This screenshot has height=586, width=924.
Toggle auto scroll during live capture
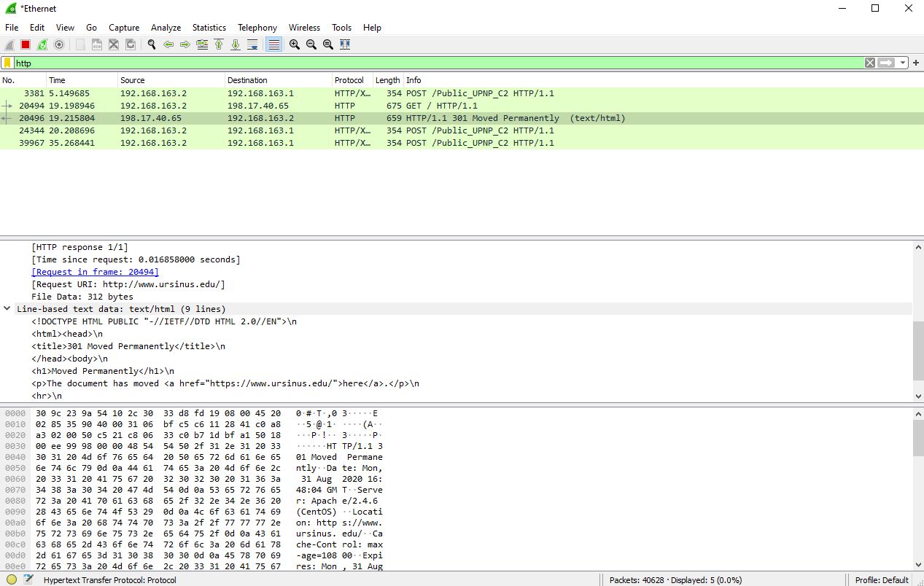[252, 44]
